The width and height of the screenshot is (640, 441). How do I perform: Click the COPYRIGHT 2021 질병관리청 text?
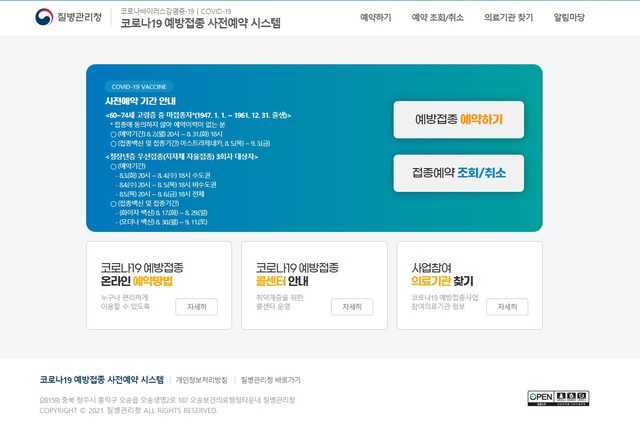[129, 411]
